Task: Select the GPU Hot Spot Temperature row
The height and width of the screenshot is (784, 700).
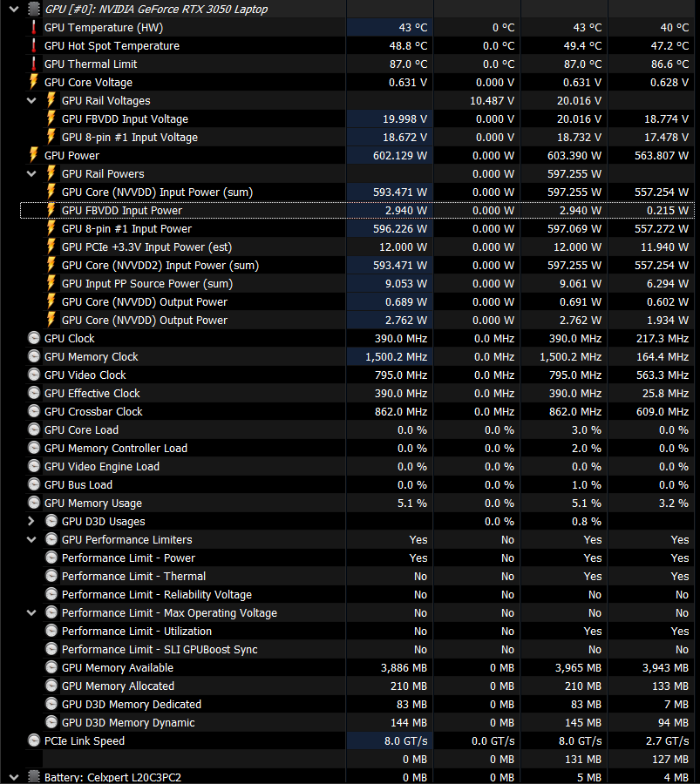Action: [112, 46]
